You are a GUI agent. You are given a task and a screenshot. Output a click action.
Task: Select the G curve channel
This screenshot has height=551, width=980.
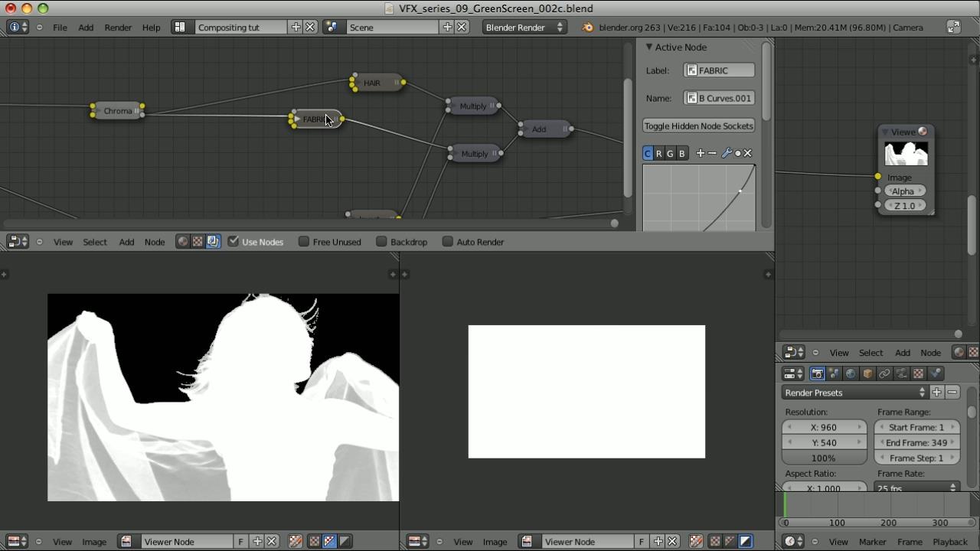tap(670, 153)
